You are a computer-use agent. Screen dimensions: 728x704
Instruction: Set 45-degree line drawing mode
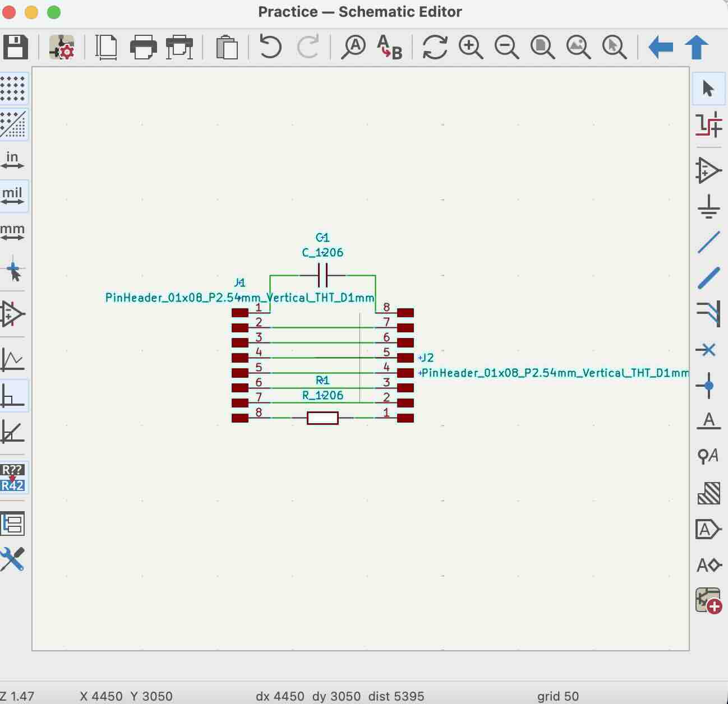click(12, 432)
